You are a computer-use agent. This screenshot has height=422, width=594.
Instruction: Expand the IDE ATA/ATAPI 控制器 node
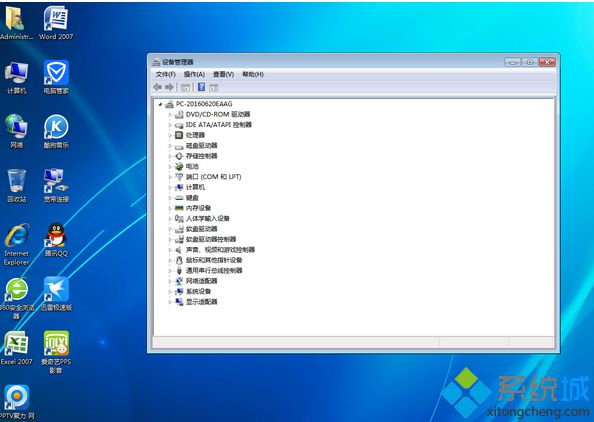coord(170,125)
